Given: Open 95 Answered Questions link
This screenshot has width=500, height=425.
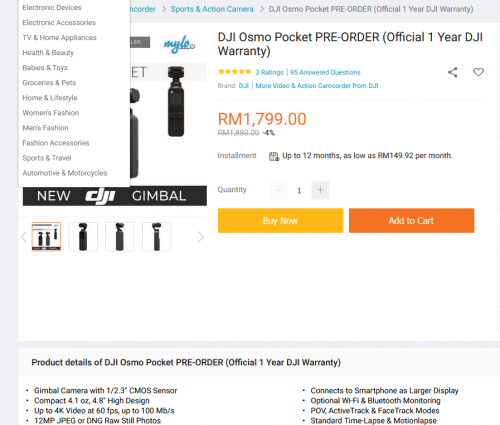Looking at the screenshot, I should [x=325, y=72].
